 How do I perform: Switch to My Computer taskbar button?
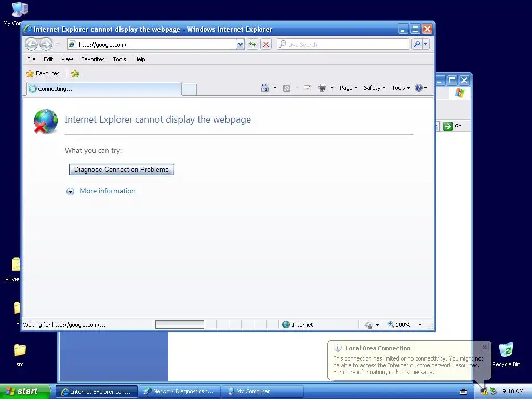tap(262, 392)
